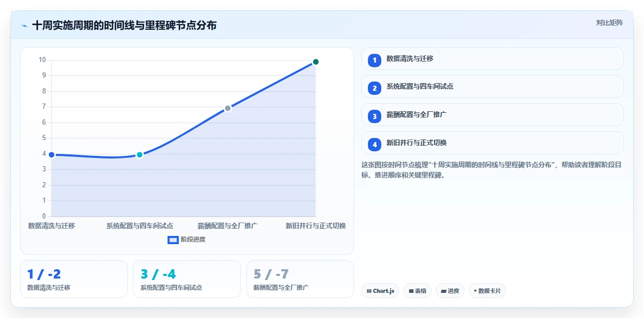Select the 薪酬配置与全厂推广 list item

point(493,114)
